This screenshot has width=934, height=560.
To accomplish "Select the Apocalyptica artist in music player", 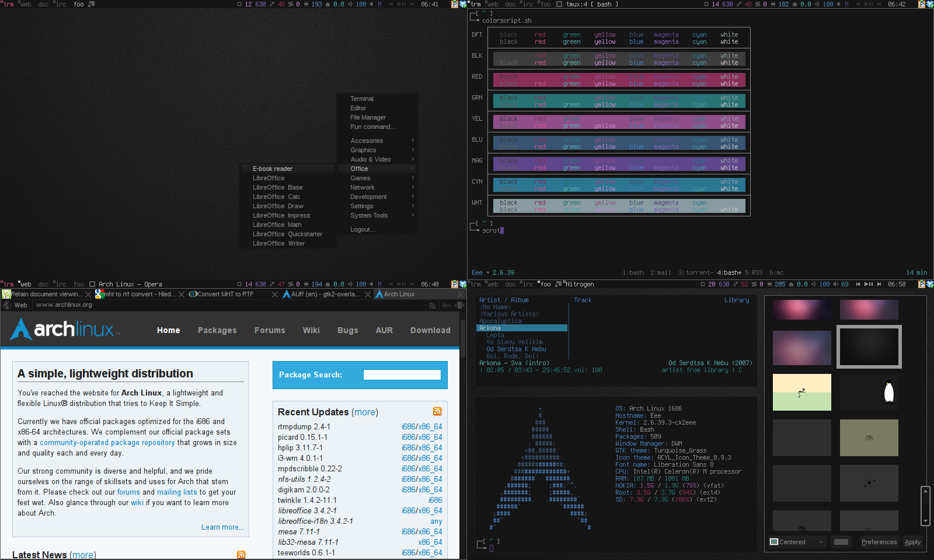I will coord(500,321).
